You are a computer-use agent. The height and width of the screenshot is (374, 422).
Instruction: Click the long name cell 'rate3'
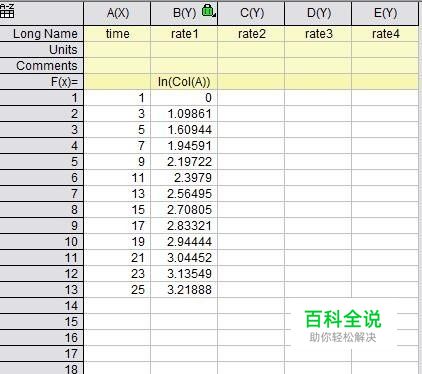point(318,34)
